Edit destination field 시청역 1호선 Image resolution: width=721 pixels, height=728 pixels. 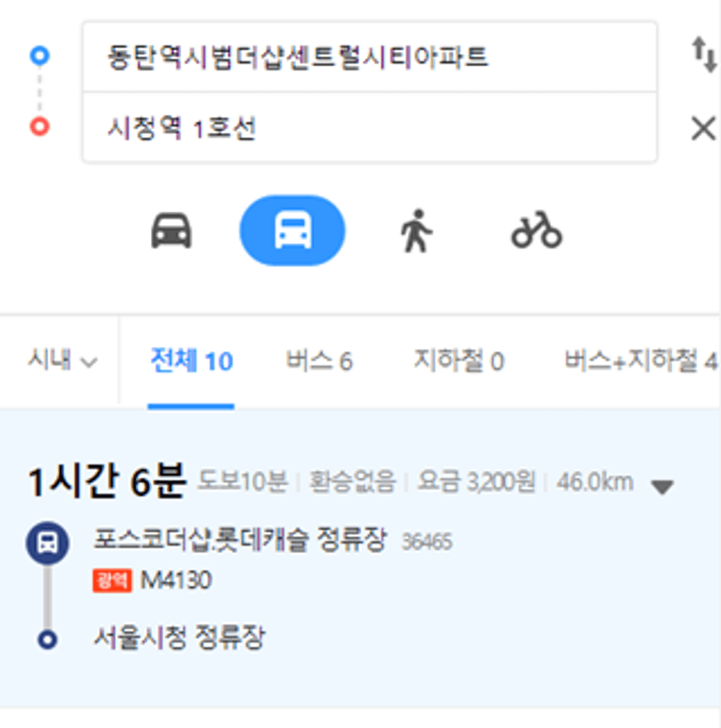click(370, 127)
